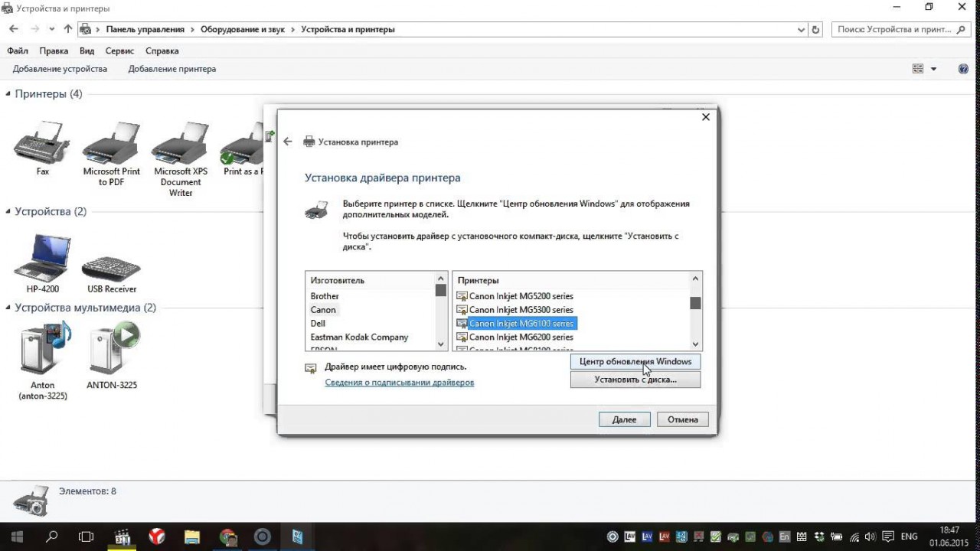Open the help question mark icon

tap(963, 69)
